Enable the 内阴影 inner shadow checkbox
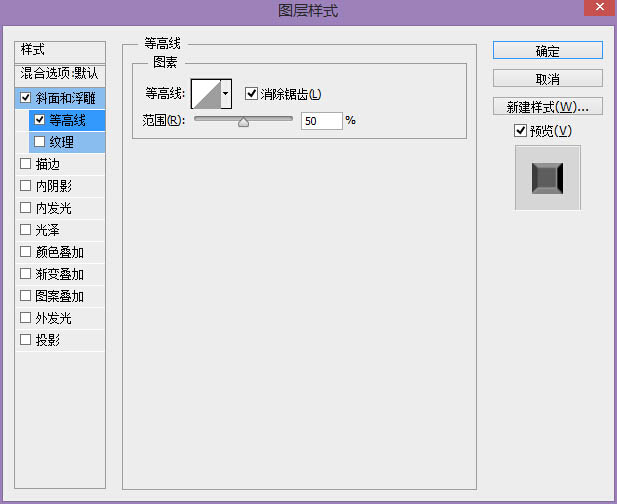The image size is (617, 504). click(25, 186)
